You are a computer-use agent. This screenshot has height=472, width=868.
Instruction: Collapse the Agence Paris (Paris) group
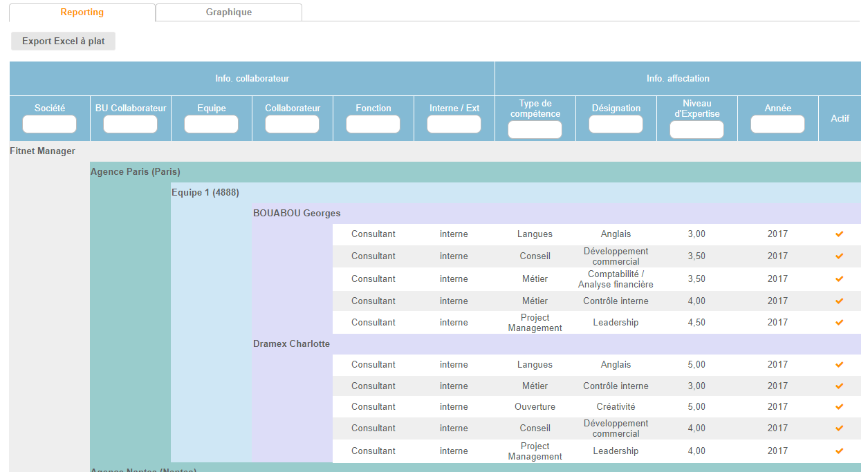136,172
